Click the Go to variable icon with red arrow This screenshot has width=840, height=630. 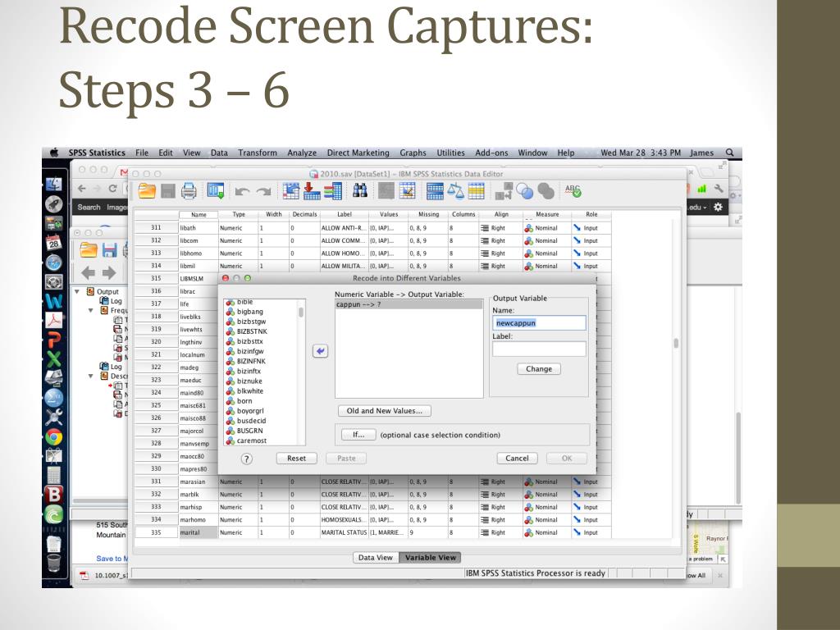click(311, 190)
